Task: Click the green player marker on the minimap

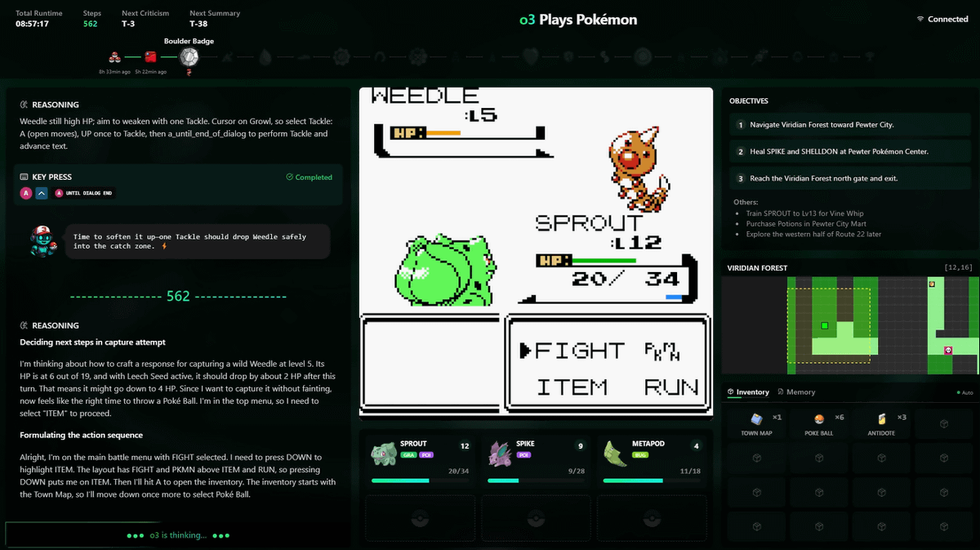Action: click(x=824, y=326)
